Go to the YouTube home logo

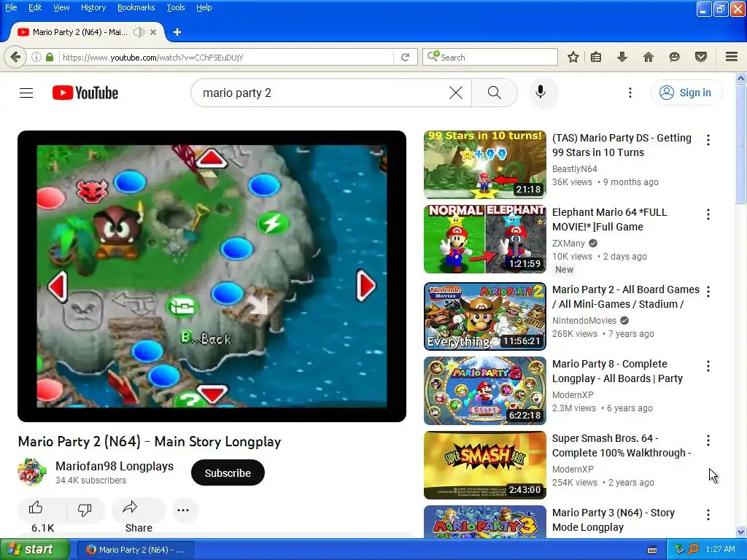click(85, 93)
